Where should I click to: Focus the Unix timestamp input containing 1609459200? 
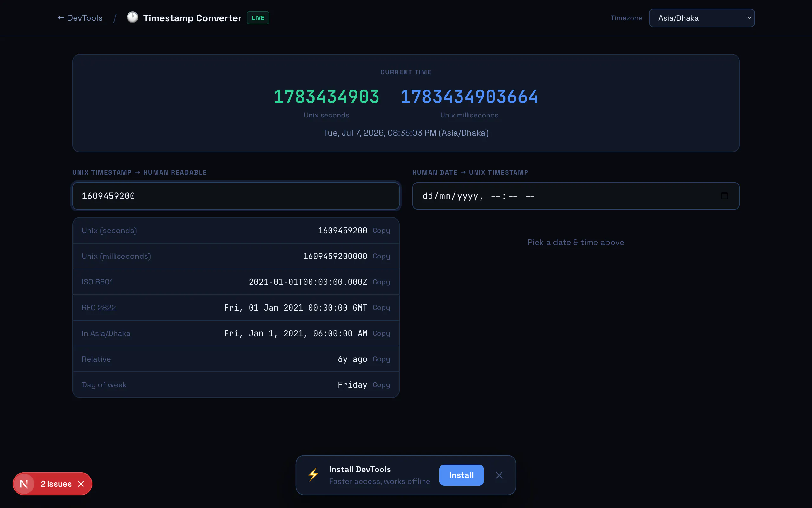[x=236, y=196]
